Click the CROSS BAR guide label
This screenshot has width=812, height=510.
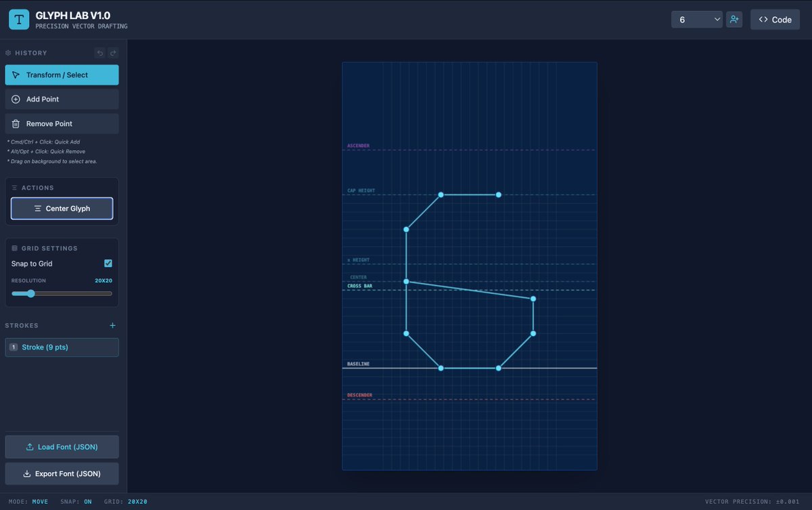click(359, 286)
